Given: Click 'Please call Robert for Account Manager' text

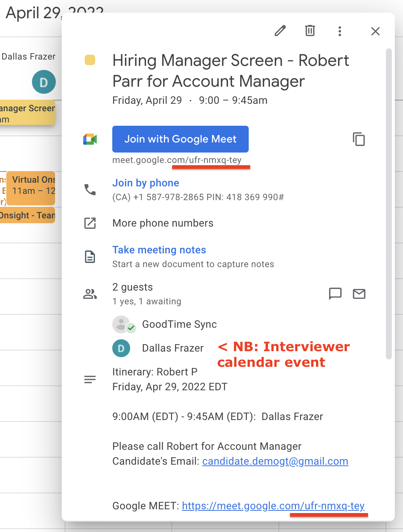Looking at the screenshot, I should (x=207, y=446).
